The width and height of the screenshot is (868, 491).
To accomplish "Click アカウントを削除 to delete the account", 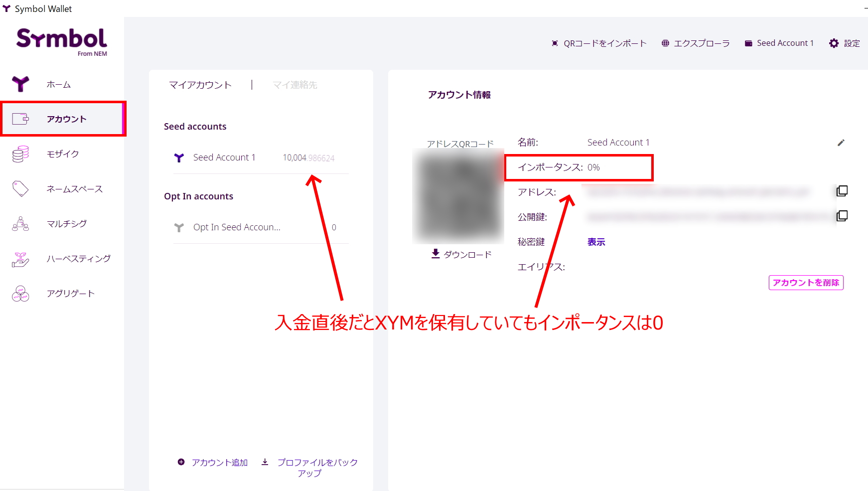I will click(x=805, y=282).
